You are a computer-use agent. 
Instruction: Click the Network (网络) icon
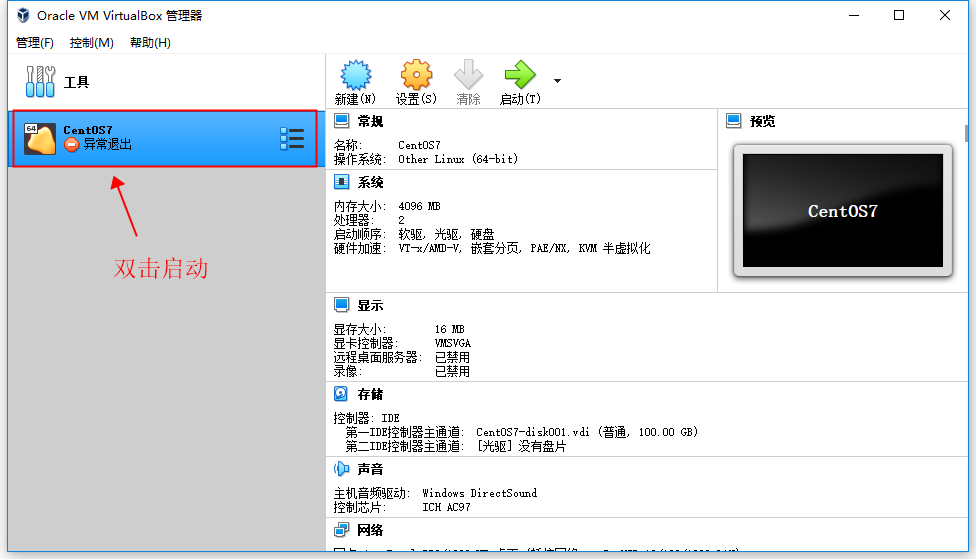pos(341,530)
